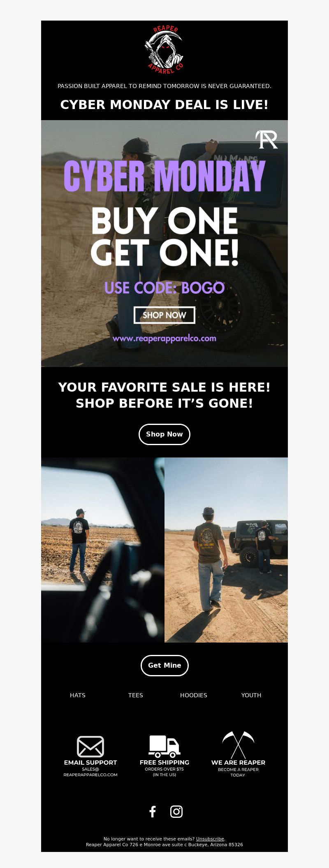329x868 pixels.
Task: Select the TEES category link
Action: click(136, 695)
